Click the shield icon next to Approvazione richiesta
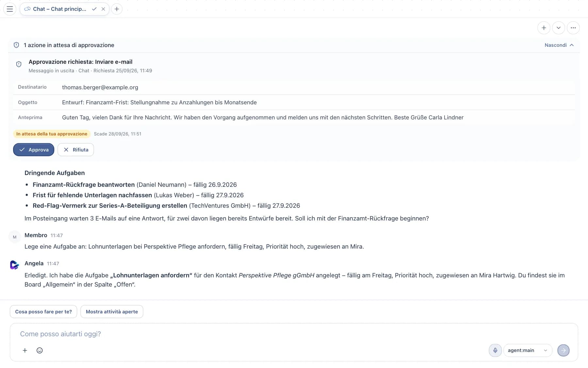 click(19, 64)
